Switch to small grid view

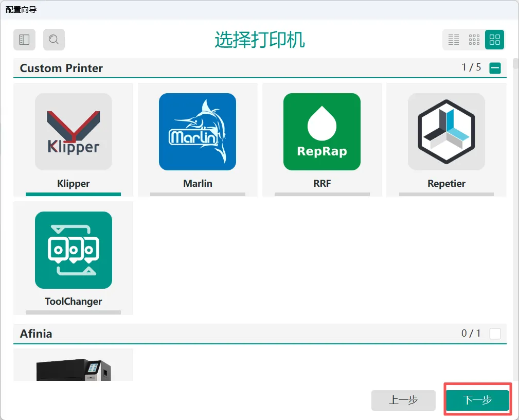[x=474, y=40]
